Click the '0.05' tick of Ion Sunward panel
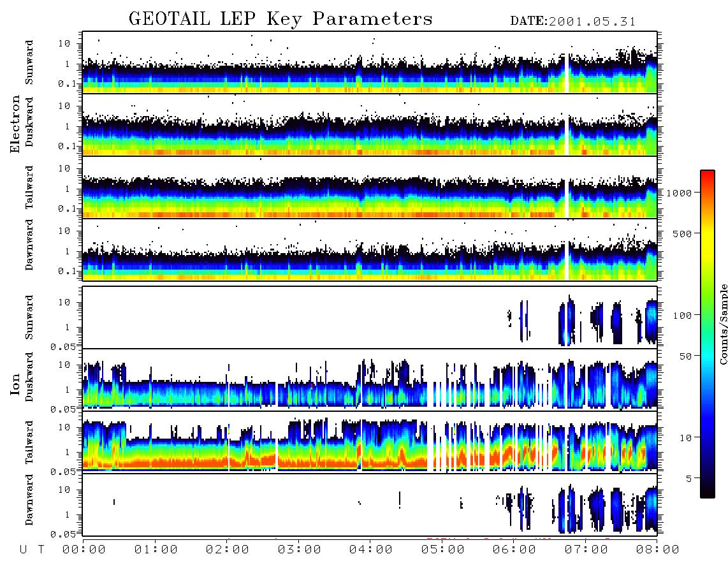728x561 pixels. [62, 346]
